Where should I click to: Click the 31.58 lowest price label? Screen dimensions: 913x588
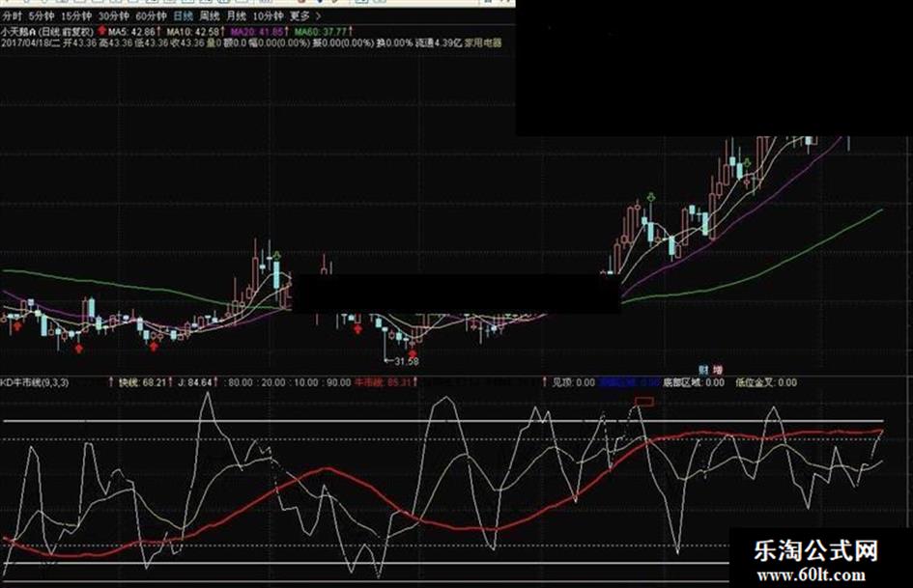click(406, 361)
